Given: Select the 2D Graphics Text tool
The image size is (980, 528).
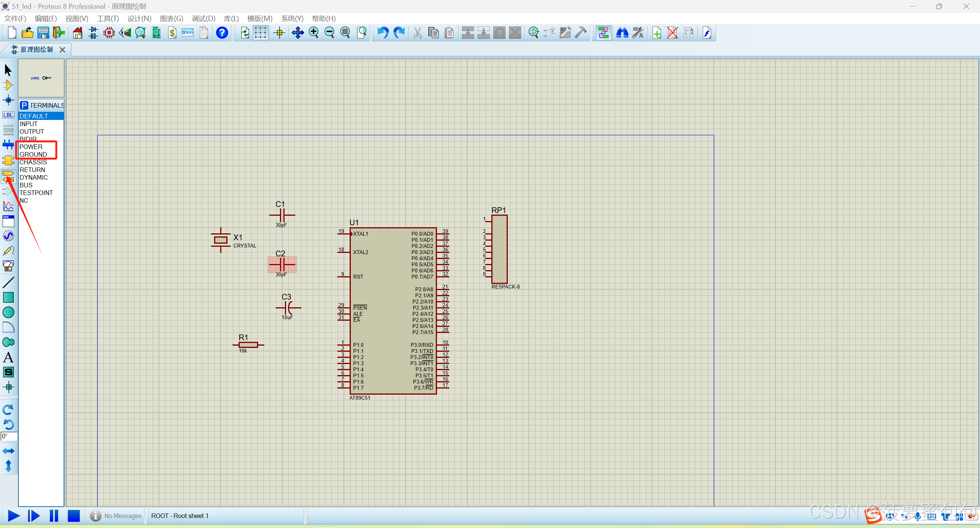Looking at the screenshot, I should (x=8, y=357).
